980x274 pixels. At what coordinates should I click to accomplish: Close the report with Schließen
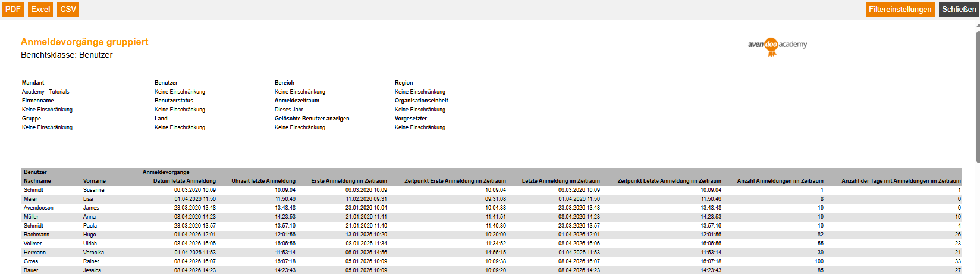click(959, 9)
